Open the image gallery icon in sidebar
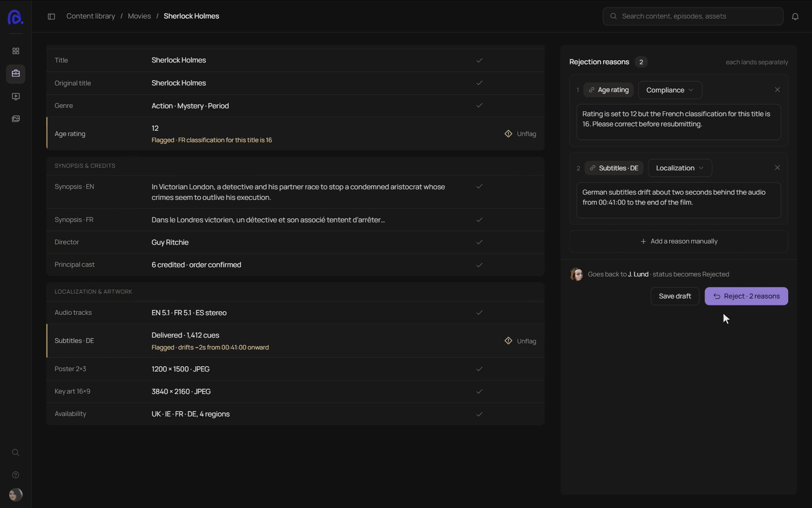812x508 pixels. click(16, 119)
